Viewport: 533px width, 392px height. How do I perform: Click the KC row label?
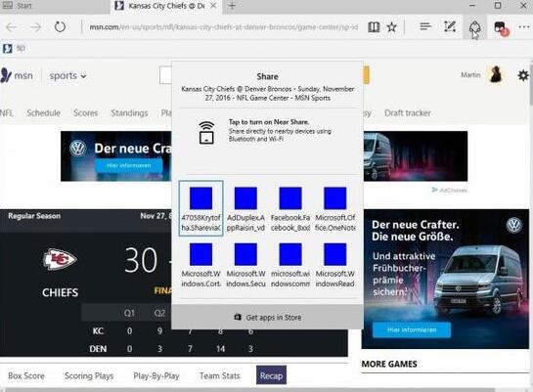pyautogui.click(x=98, y=330)
